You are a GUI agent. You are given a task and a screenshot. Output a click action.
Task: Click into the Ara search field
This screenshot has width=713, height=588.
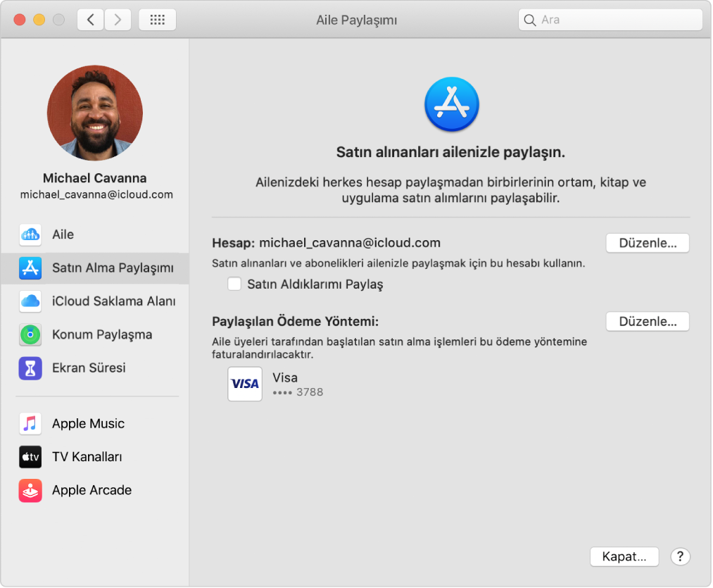click(x=610, y=20)
